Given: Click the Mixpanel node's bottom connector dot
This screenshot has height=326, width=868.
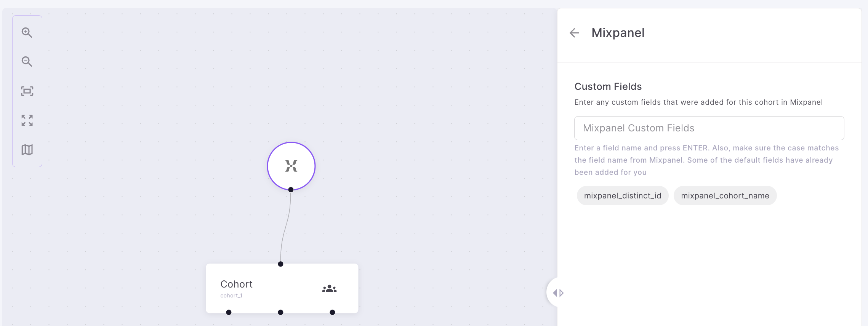Looking at the screenshot, I should point(291,190).
